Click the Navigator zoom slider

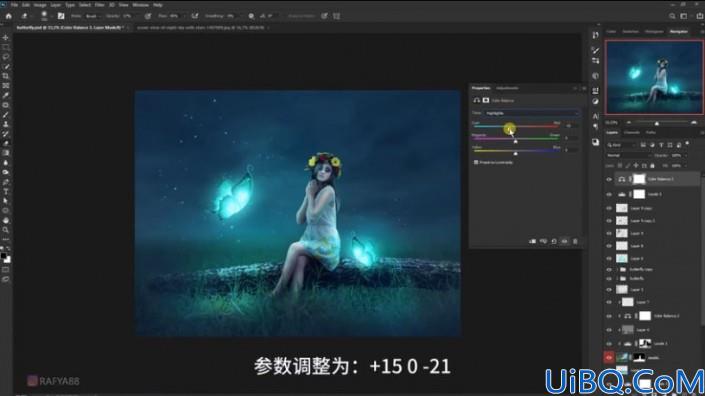pos(657,123)
